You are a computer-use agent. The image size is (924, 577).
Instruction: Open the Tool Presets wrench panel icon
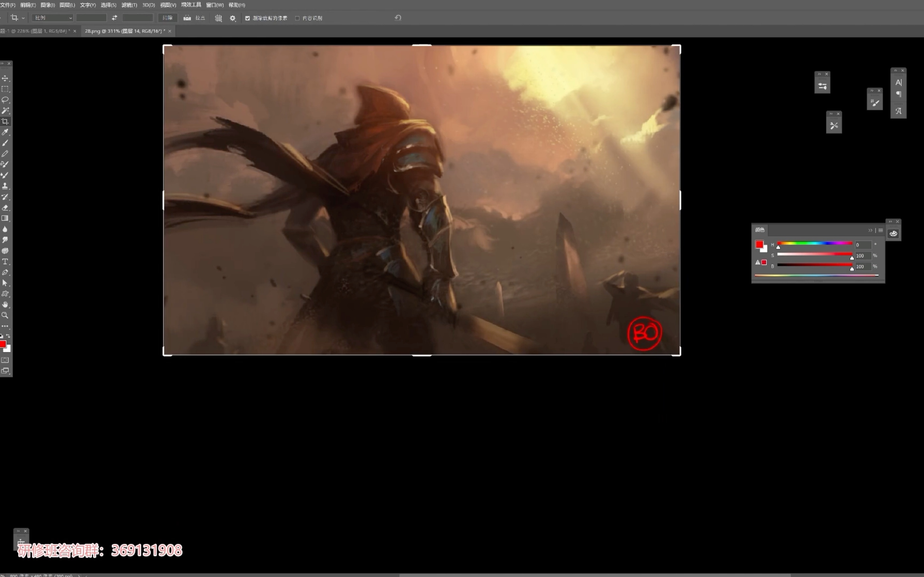tap(834, 126)
